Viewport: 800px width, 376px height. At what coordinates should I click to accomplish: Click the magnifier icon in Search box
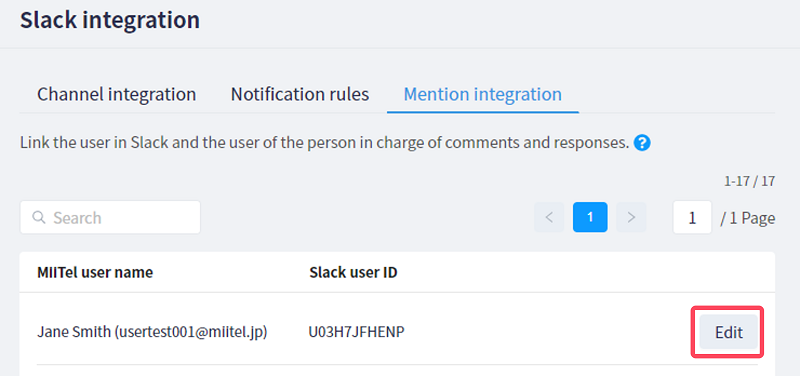point(39,217)
